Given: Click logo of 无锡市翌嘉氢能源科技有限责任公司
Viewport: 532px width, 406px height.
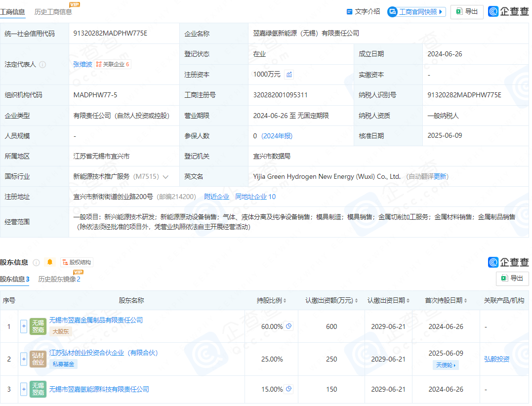Looking at the screenshot, I should 38,389.
